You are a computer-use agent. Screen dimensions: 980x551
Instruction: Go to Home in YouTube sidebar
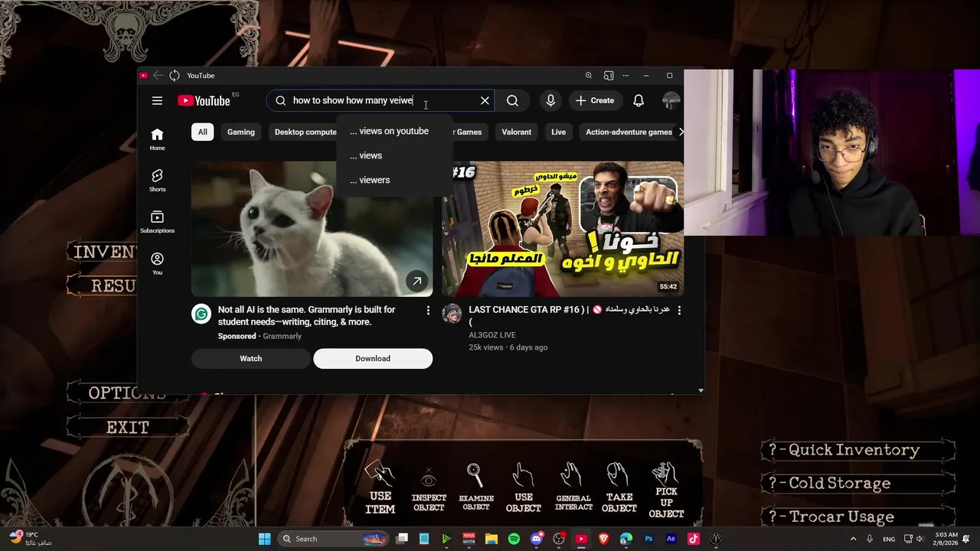tap(157, 139)
